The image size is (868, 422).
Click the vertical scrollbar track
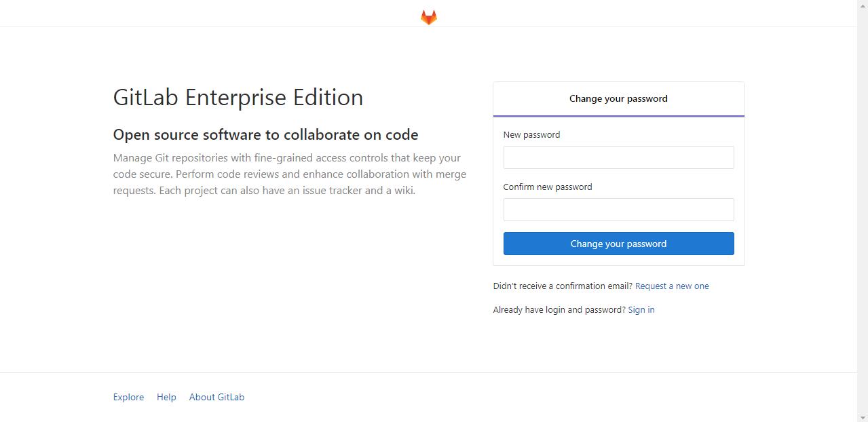[863, 204]
